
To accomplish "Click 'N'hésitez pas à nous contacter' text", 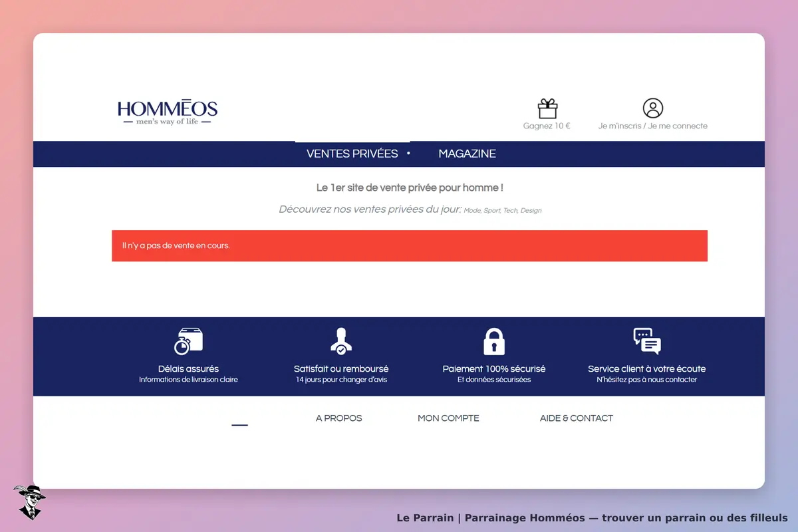I will pos(647,380).
